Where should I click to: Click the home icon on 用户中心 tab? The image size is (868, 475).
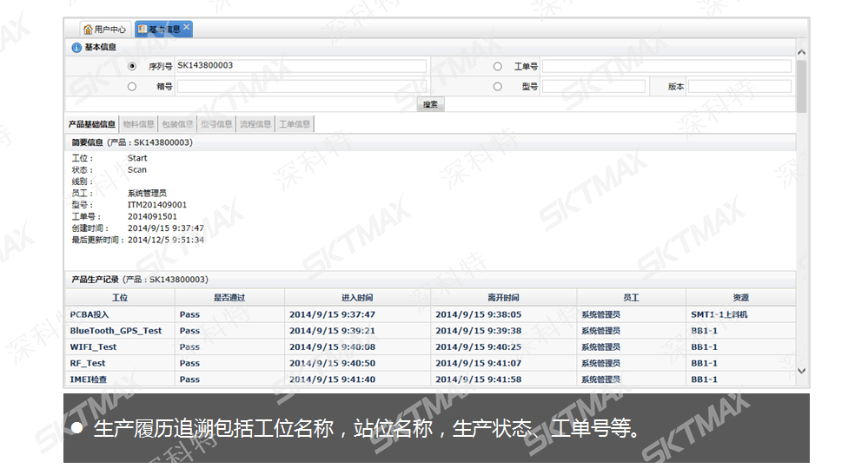pos(89,29)
